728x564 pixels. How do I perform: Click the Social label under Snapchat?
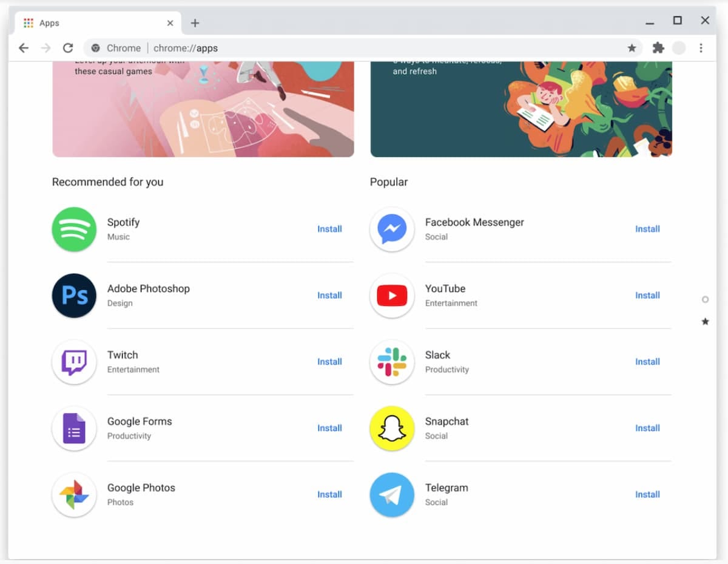point(436,436)
